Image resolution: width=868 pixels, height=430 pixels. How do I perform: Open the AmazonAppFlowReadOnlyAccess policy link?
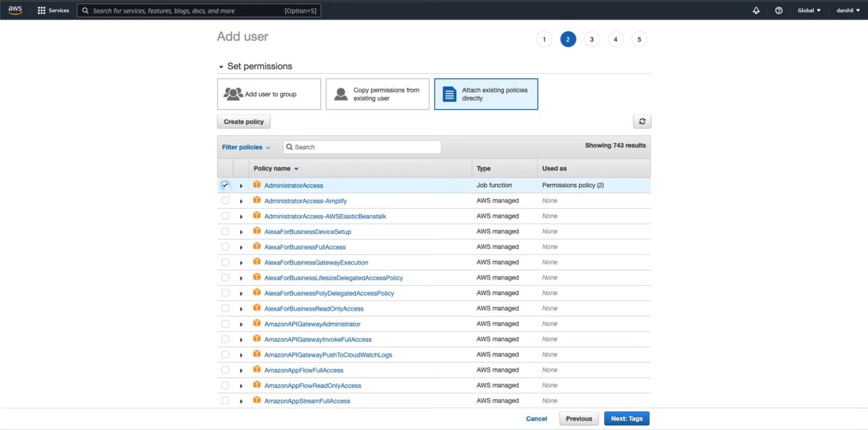(313, 385)
